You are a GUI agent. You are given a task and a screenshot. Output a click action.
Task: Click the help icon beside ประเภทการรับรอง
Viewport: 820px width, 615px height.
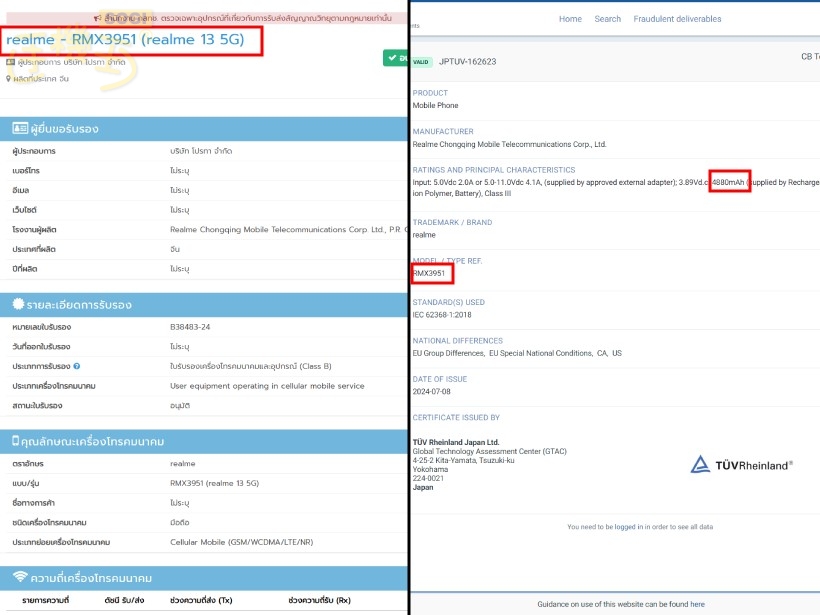pyautogui.click(x=77, y=366)
